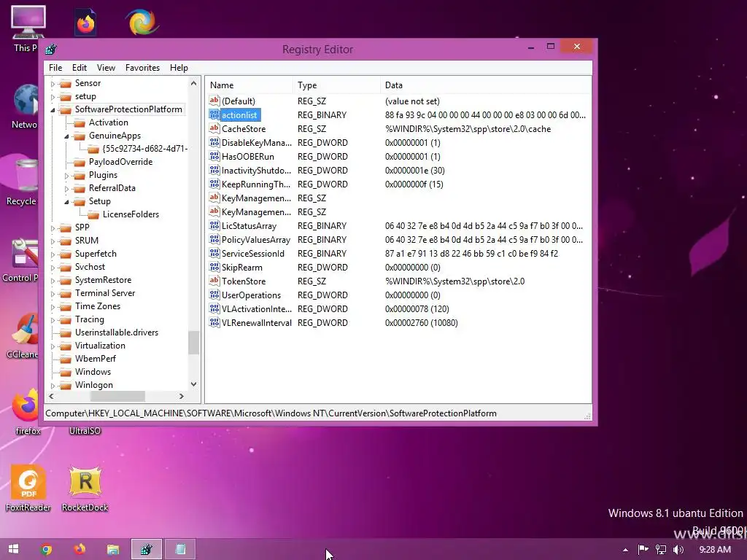Click the ServiceSessionId binary icon
Screen dimensions: 747x560
pyautogui.click(x=214, y=253)
